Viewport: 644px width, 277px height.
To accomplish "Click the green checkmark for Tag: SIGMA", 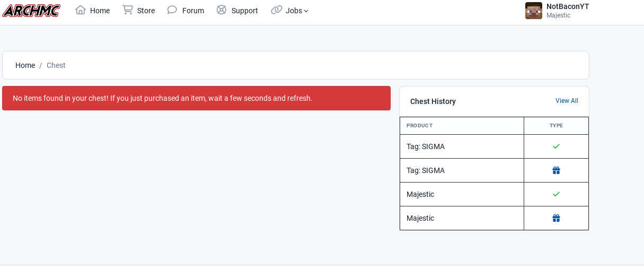I will click(x=556, y=146).
